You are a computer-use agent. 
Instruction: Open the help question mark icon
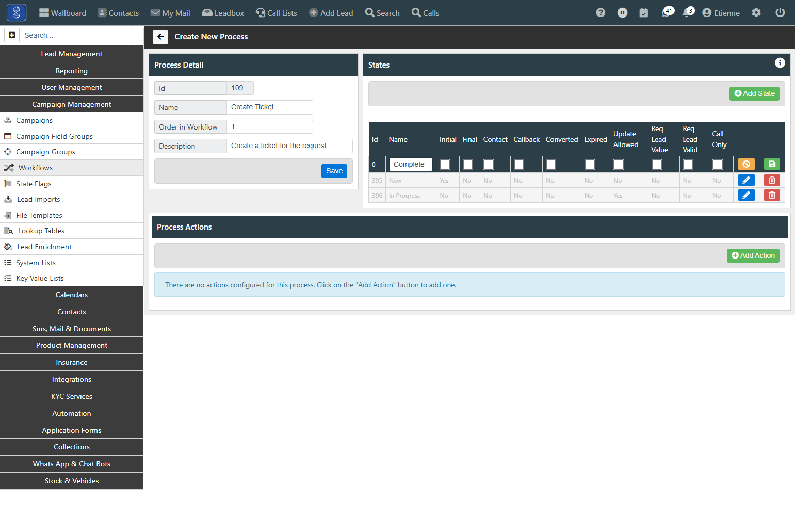(601, 13)
